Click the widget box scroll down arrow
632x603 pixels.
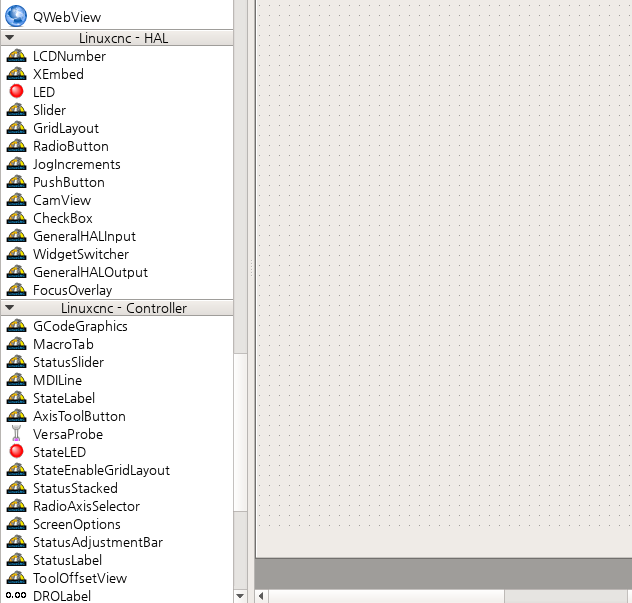[x=240, y=596]
